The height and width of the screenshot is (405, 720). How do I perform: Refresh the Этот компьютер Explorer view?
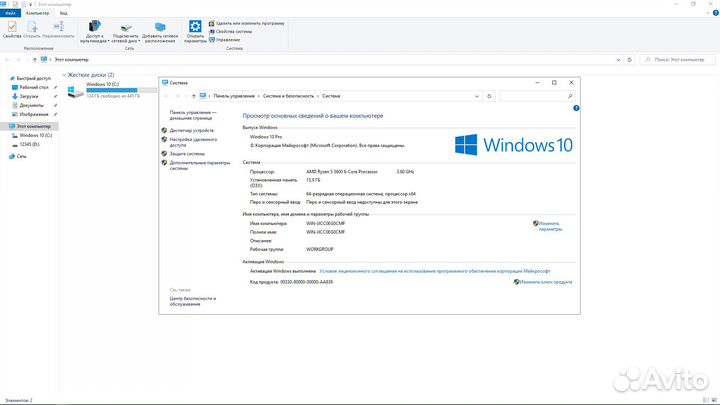coord(630,60)
